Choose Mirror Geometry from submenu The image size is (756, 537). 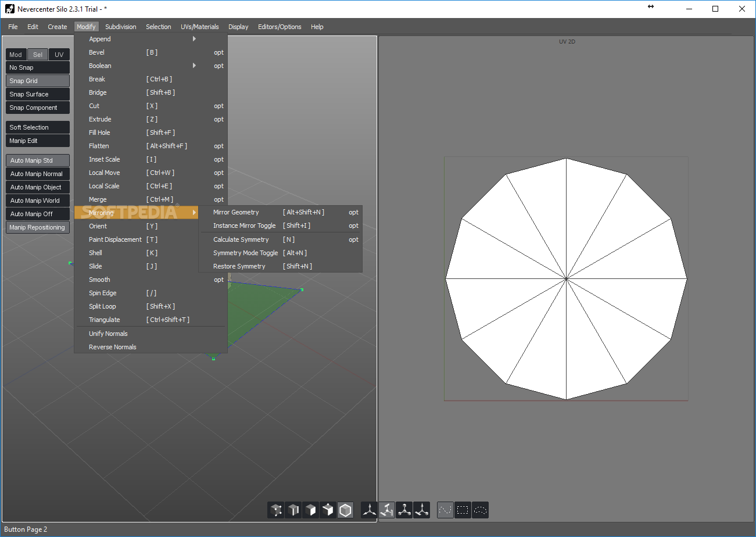(x=236, y=212)
